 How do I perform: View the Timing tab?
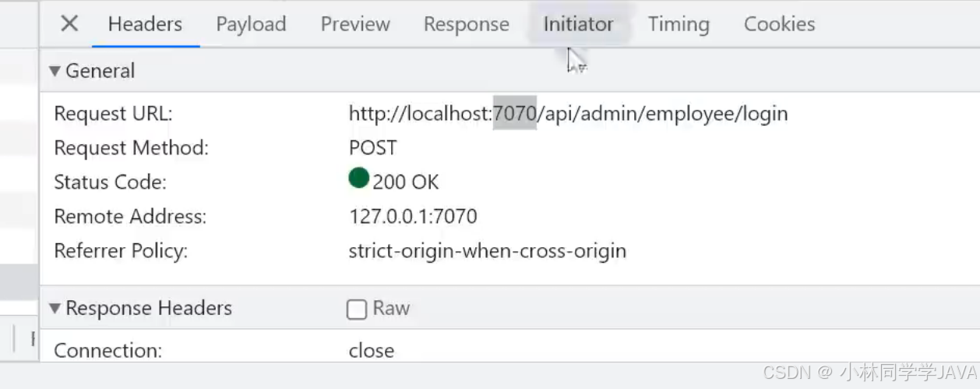click(679, 24)
